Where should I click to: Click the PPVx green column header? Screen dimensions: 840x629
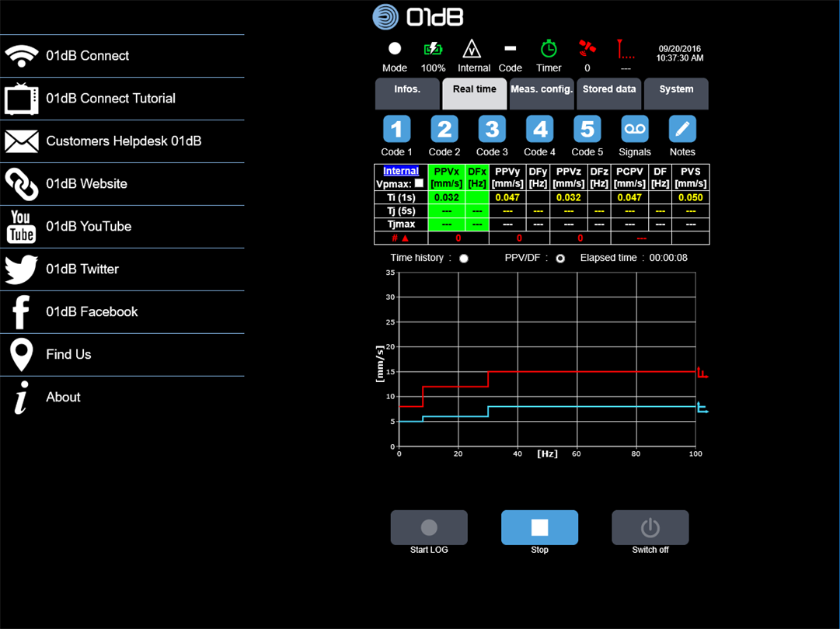(447, 177)
